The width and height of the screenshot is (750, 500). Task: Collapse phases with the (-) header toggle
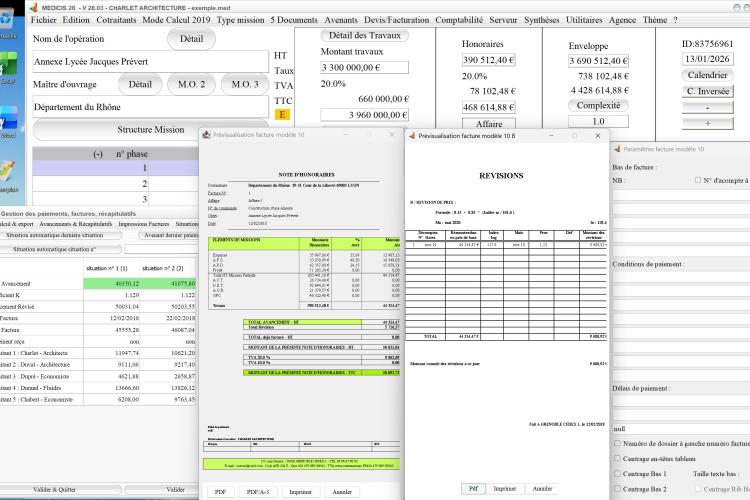[x=98, y=154]
